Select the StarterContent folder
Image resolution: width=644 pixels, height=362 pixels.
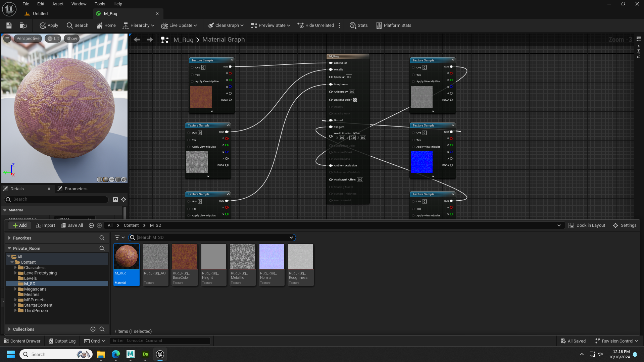click(38, 305)
